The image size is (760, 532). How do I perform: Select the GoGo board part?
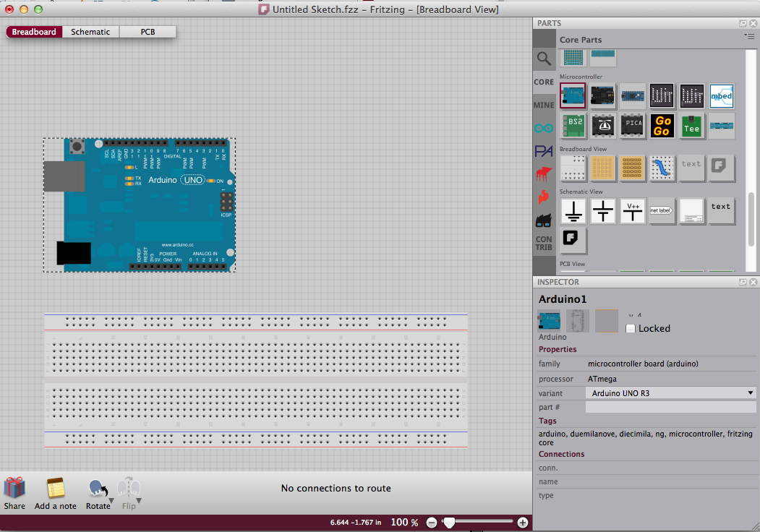[662, 126]
